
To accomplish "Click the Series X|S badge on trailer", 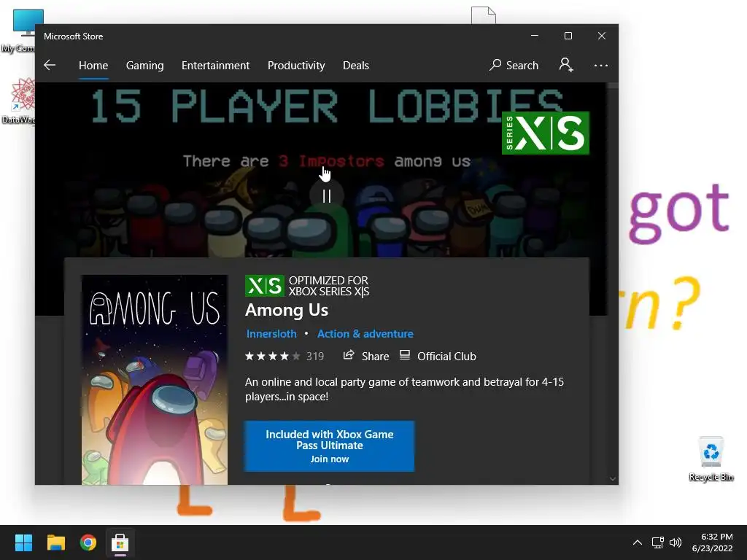I will pos(546,133).
